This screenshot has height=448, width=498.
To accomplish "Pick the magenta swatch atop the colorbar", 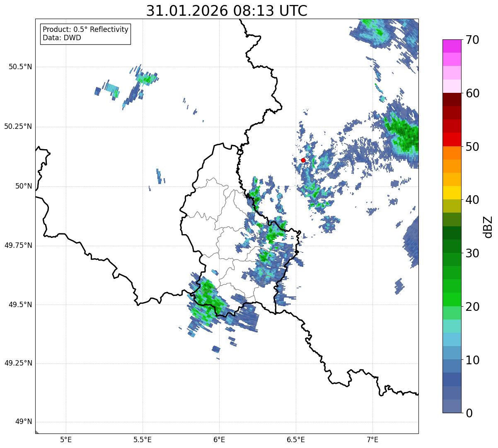I will [x=452, y=46].
